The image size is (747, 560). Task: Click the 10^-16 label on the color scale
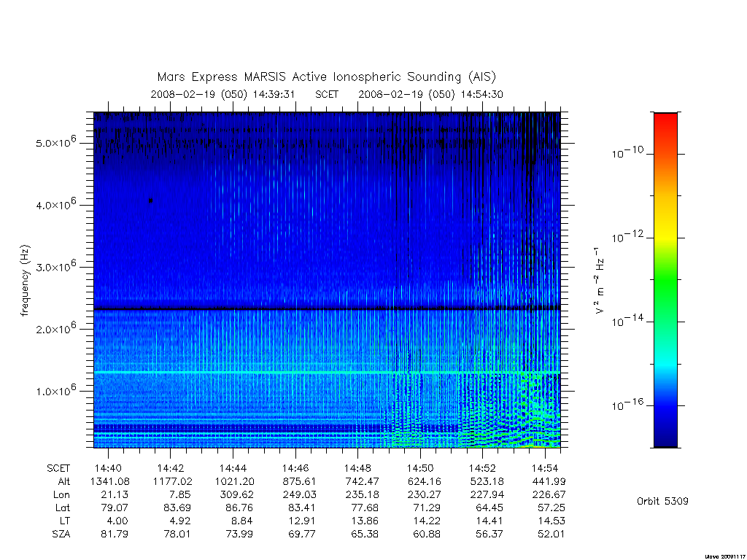[627, 404]
